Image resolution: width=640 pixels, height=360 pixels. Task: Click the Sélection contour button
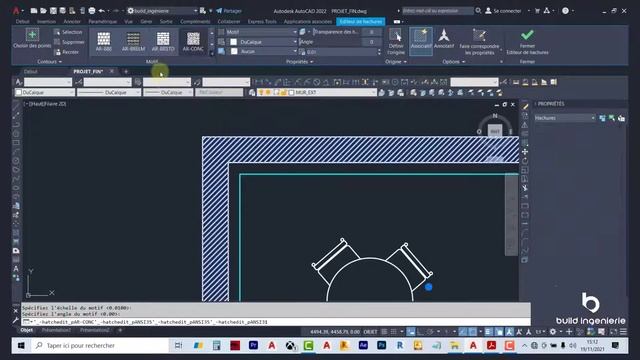point(68,32)
